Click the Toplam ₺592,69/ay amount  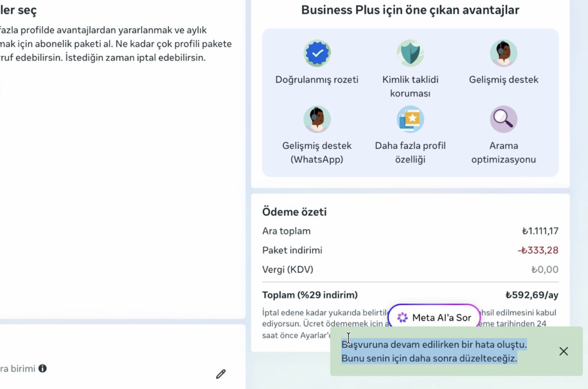(532, 295)
